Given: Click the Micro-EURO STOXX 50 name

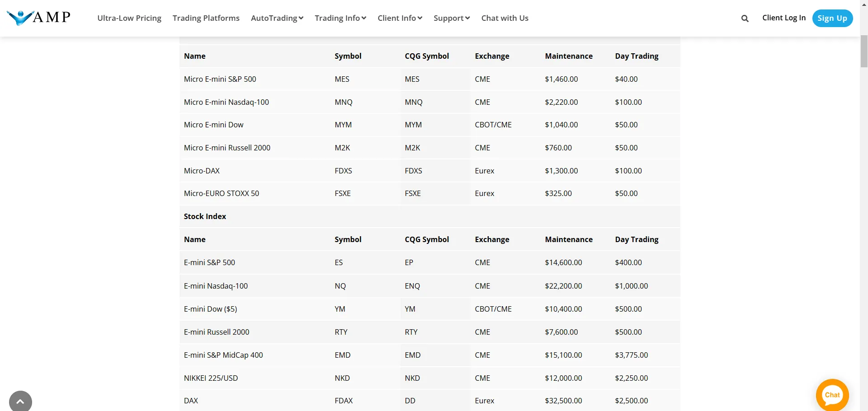Looking at the screenshot, I should point(222,193).
